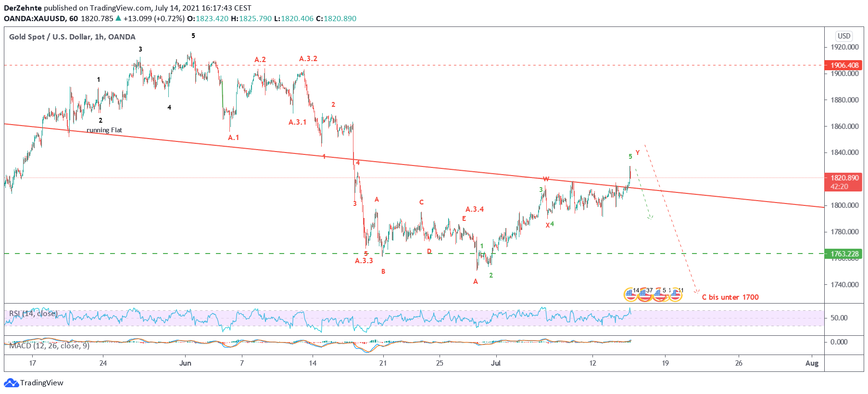Click the RSI 50.00 scale value

point(839,318)
